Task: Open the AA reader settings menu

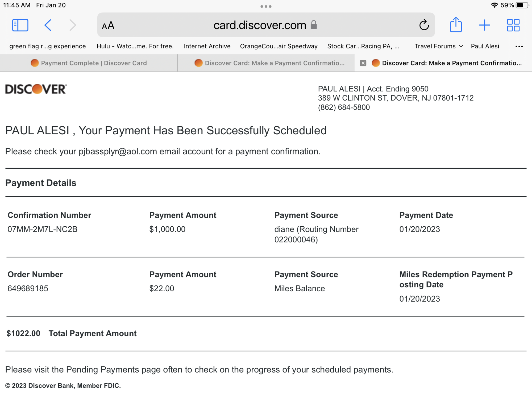Action: click(x=108, y=26)
